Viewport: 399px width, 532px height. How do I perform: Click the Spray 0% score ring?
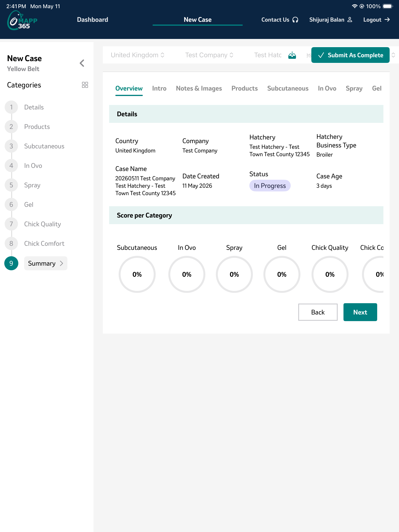tap(234, 274)
